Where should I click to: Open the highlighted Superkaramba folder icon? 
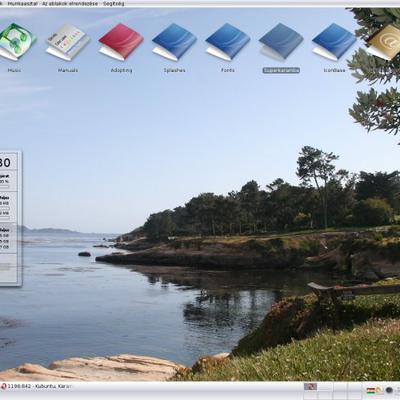coord(281,42)
